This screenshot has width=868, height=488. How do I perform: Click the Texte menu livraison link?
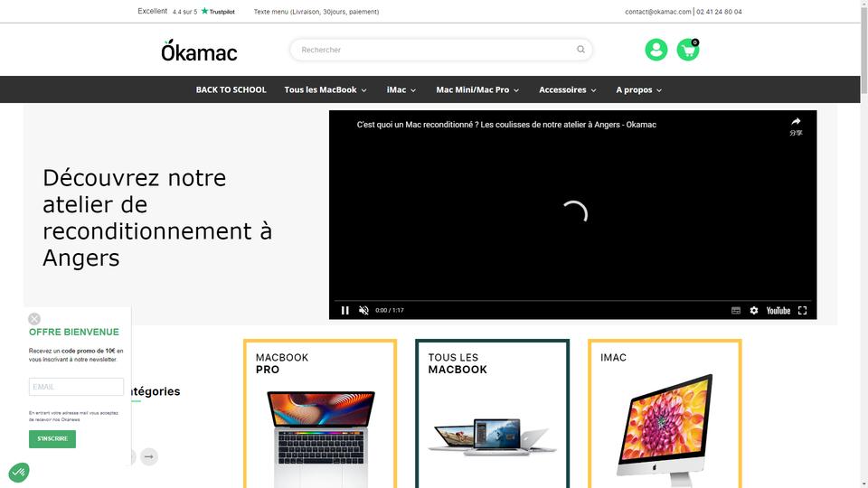coord(316,12)
